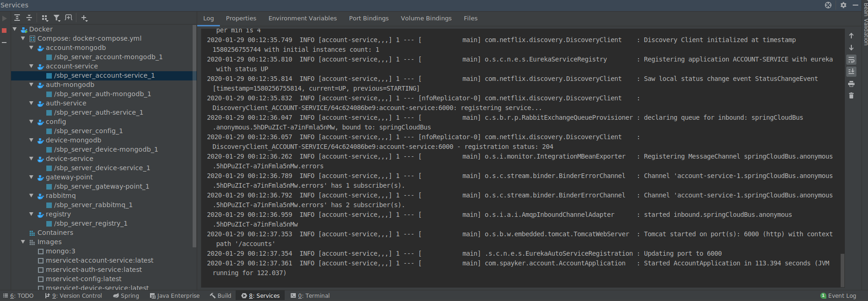Switch to the Environment Variables tab
The width and height of the screenshot is (868, 301).
click(302, 18)
